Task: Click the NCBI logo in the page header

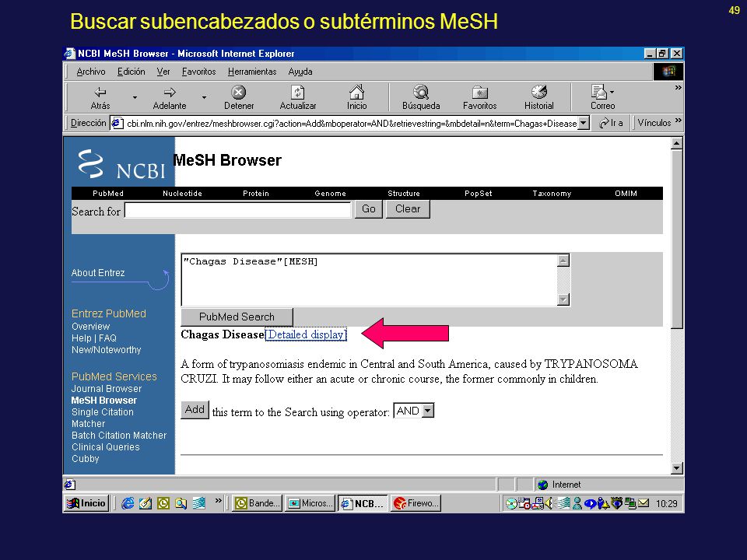Action: 122,165
